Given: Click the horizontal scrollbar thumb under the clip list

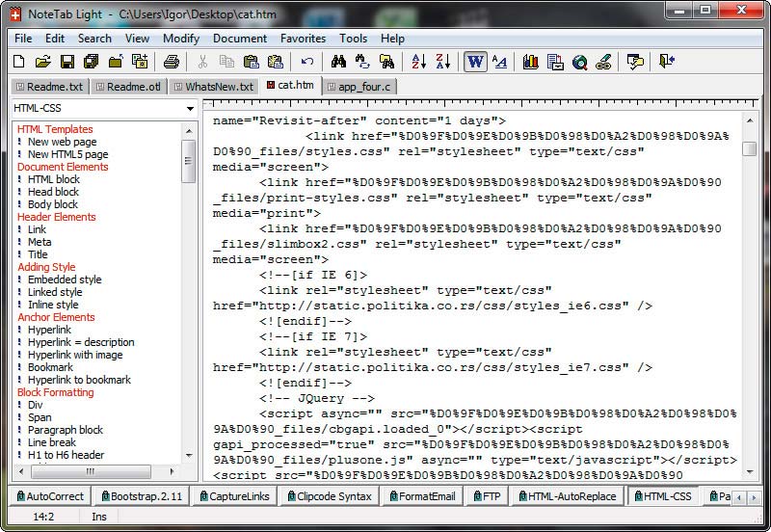Looking at the screenshot, I should click(x=91, y=471).
